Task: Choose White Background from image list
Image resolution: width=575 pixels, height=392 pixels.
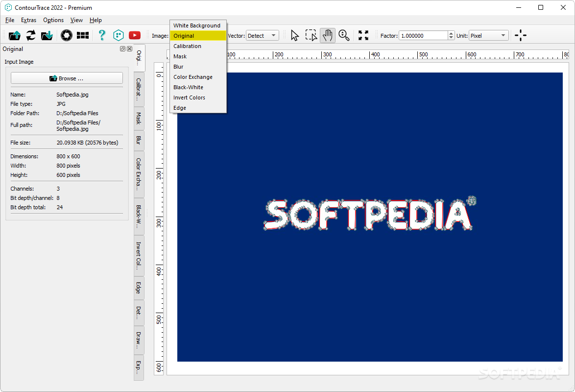Action: tap(198, 25)
